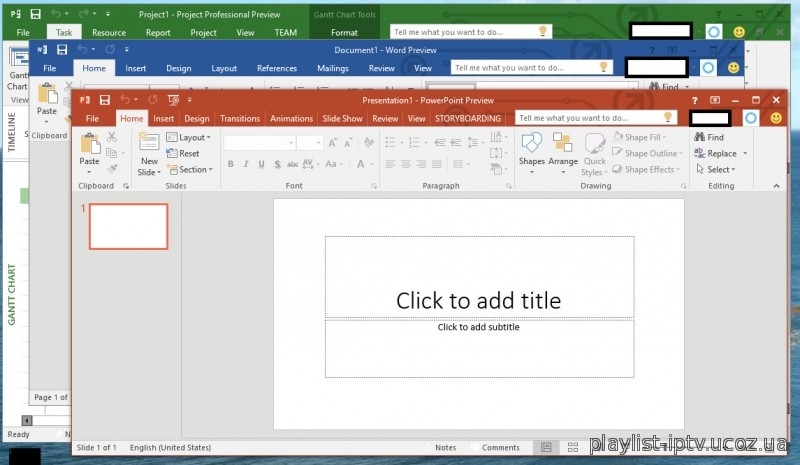Open Shape Outline dropdown
The height and width of the screenshot is (465, 800).
click(648, 153)
